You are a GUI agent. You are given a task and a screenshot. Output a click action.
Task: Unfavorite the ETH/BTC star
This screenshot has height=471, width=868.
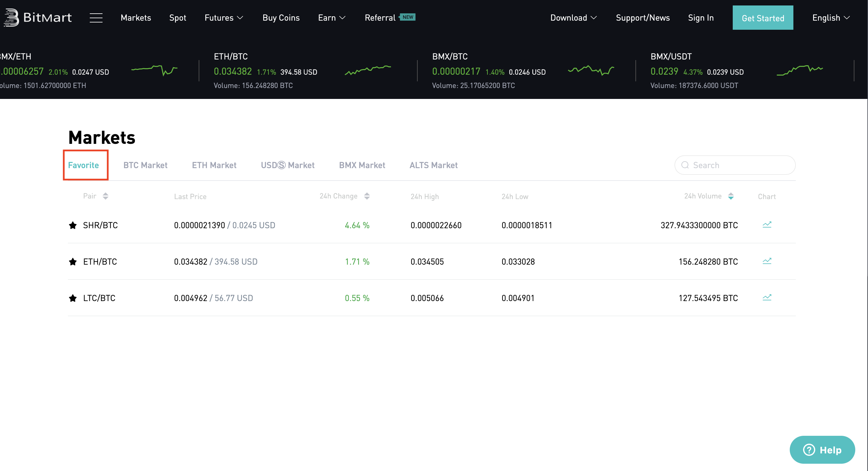73,262
